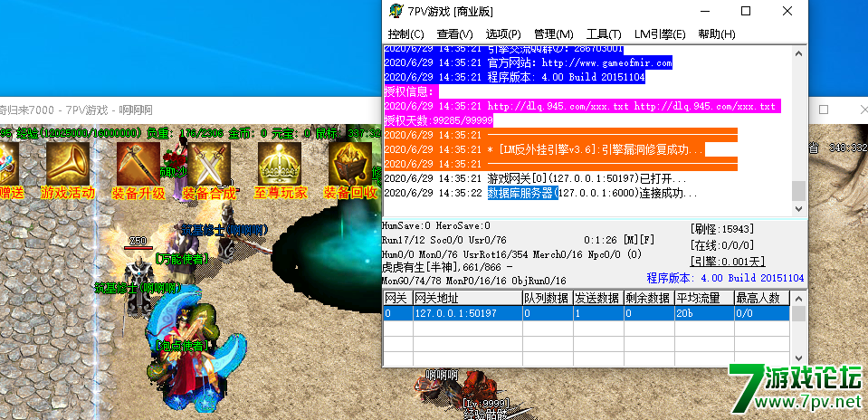Screen dimensions: 868x420
Task: Click the HumSave:0 HeroSave:0 status line
Action: 436,225
